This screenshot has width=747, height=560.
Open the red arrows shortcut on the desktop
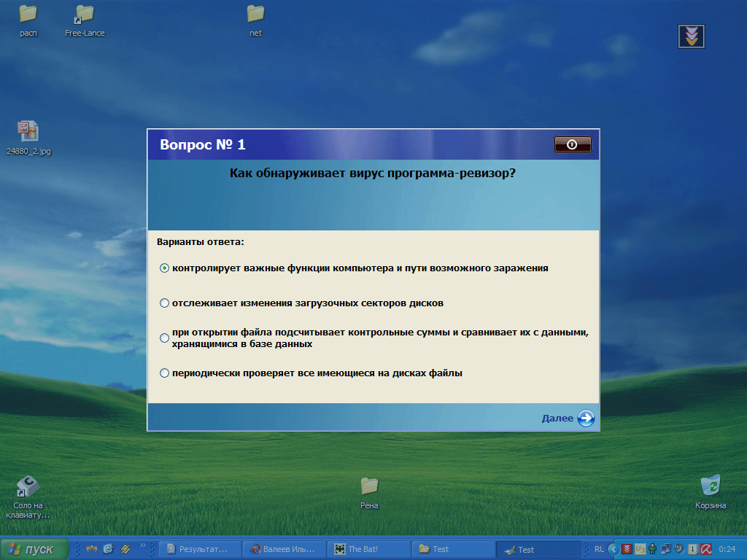(690, 35)
